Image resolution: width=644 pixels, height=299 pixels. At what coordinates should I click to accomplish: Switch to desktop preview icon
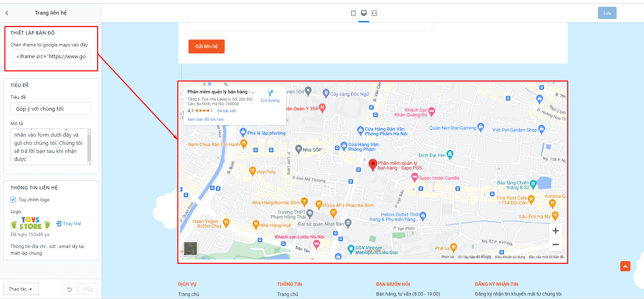coord(364,13)
